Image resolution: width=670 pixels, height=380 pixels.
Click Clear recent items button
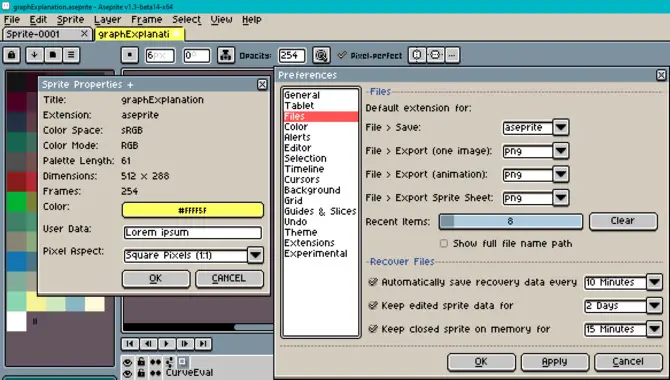623,221
